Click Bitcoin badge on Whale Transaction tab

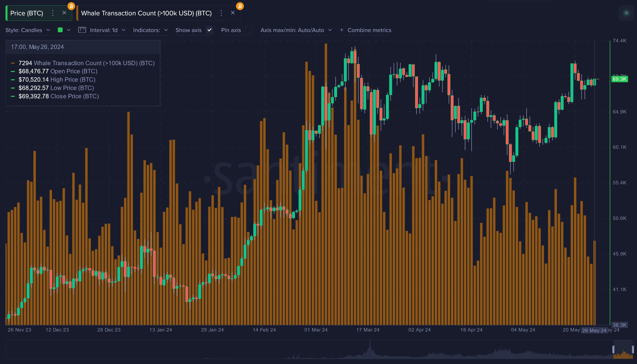(x=240, y=6)
